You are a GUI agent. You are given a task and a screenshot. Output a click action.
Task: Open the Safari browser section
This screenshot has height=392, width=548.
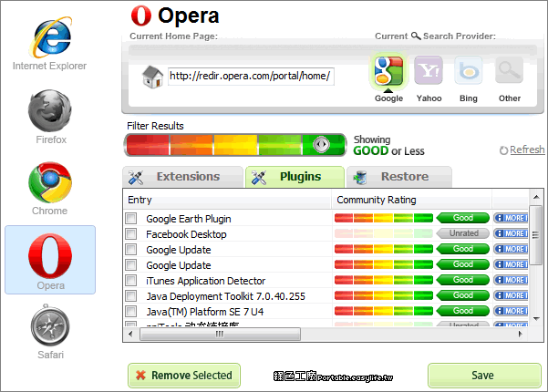(50, 334)
